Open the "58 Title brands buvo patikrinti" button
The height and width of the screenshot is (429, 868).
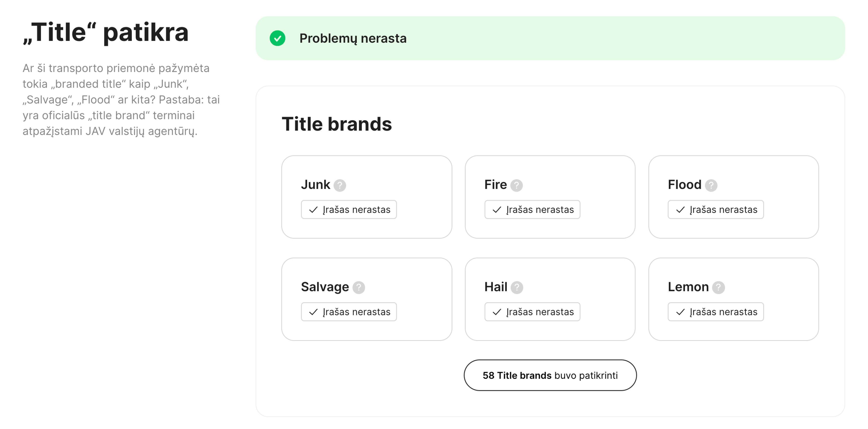[550, 375]
